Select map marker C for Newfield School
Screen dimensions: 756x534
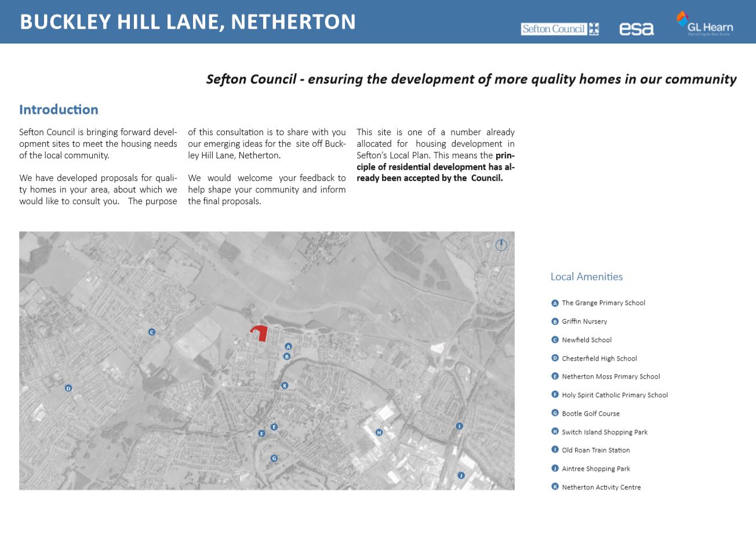point(152,332)
